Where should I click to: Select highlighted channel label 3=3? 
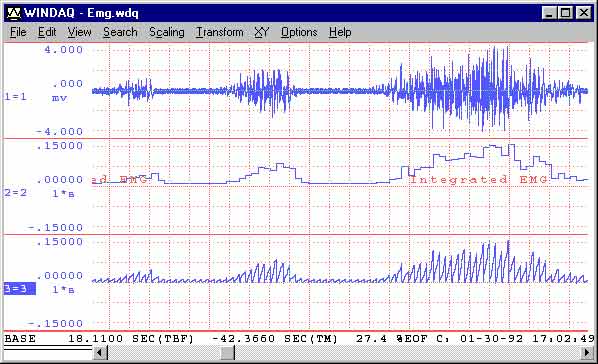pyautogui.click(x=19, y=289)
